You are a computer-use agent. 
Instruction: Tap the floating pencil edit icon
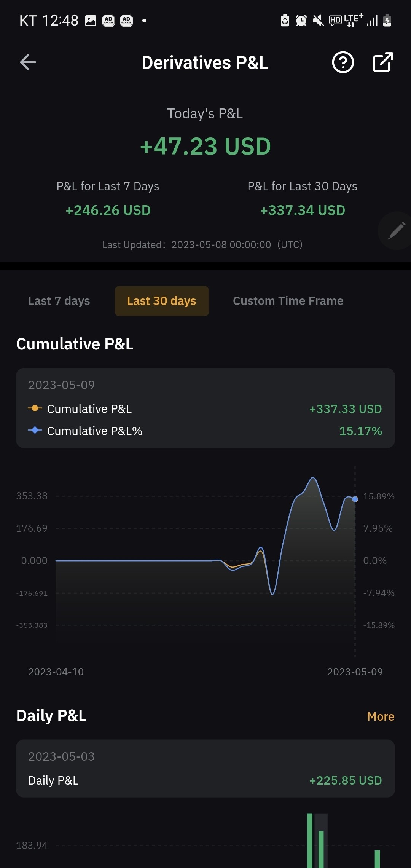pyautogui.click(x=396, y=231)
